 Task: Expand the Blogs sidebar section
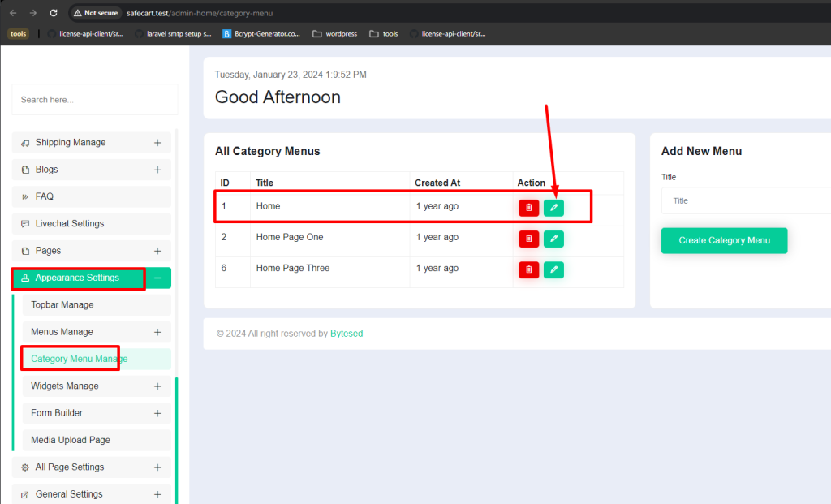[157, 170]
